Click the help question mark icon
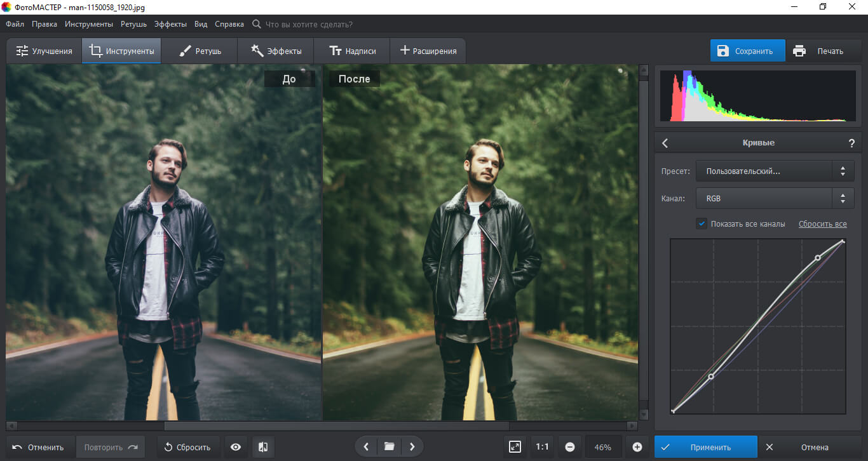Image resolution: width=868 pixels, height=461 pixels. [851, 144]
